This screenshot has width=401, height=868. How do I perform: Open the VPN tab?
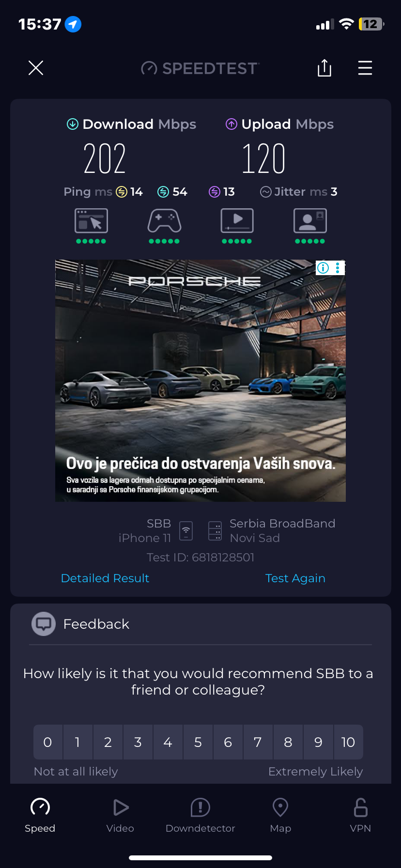360,816
